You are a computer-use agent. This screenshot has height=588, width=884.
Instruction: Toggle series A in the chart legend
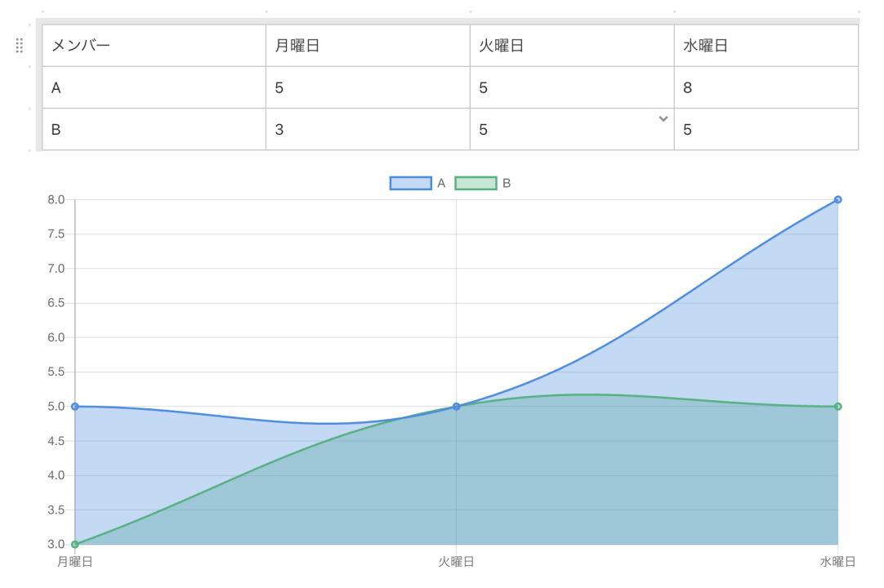tap(441, 183)
